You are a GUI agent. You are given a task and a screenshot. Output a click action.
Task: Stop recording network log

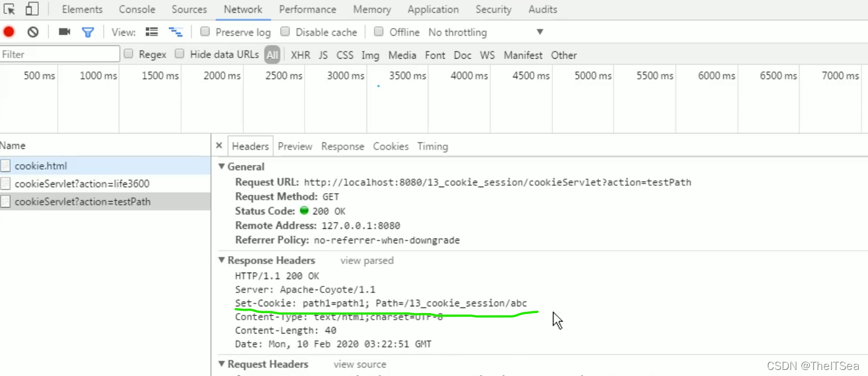(x=8, y=32)
